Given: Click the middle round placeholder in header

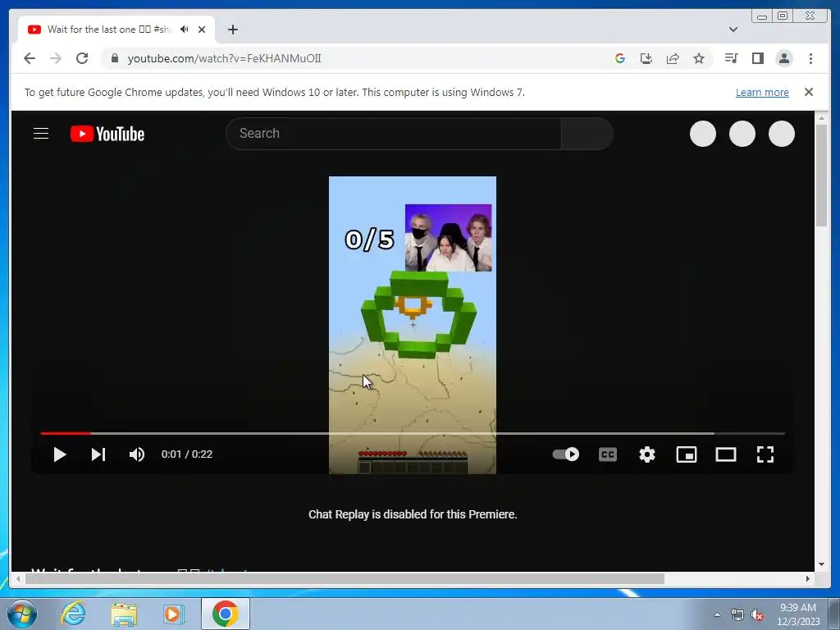Looking at the screenshot, I should tap(742, 134).
